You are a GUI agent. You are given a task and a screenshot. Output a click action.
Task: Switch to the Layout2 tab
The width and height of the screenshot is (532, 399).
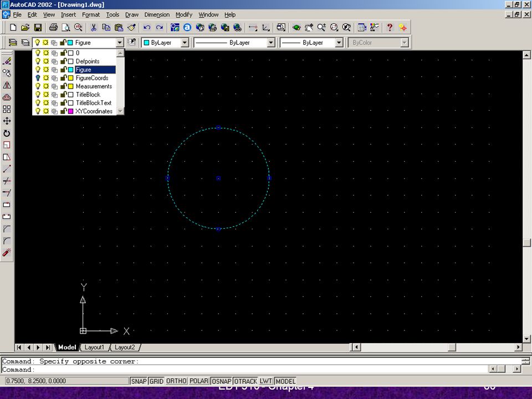click(x=125, y=347)
